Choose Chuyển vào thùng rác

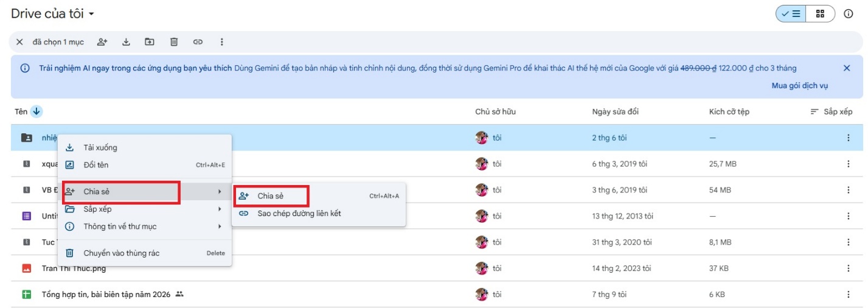point(145,253)
